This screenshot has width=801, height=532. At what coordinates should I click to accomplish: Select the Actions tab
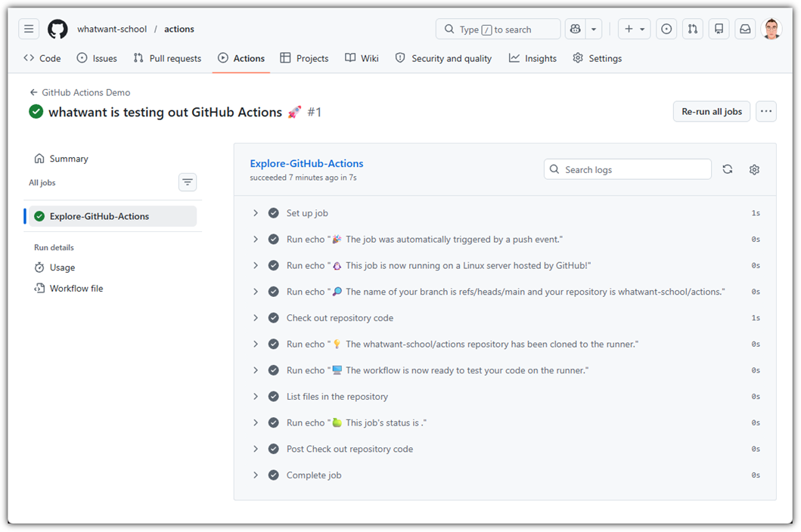(x=241, y=58)
